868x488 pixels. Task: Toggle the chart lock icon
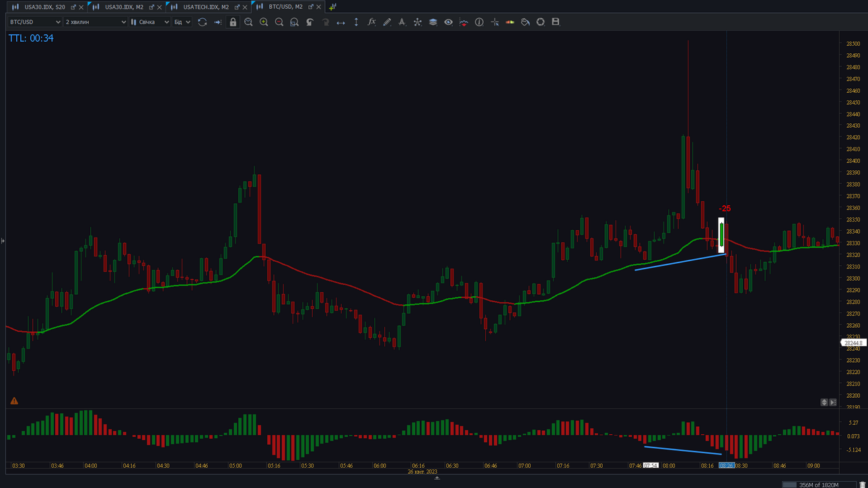[x=233, y=22]
